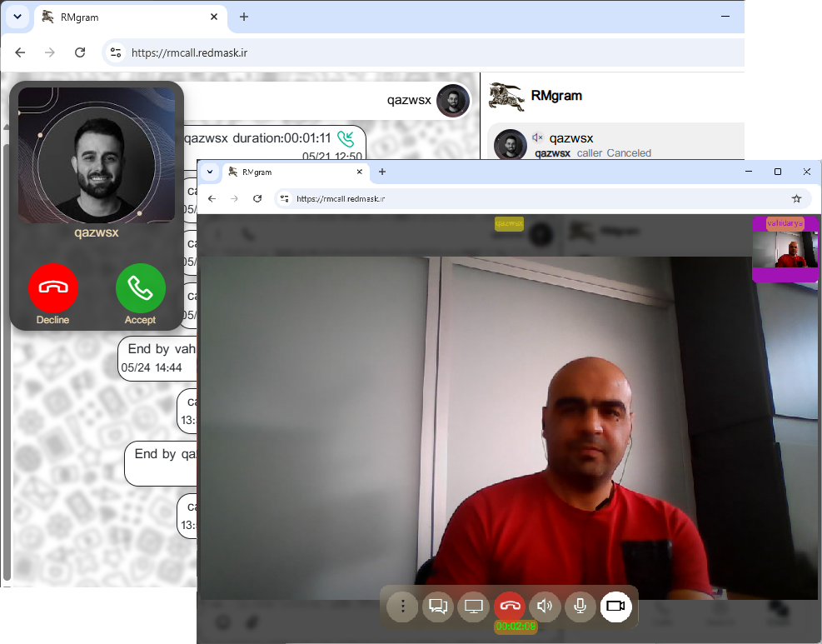Click the End by vah message 05/24 14:44
This screenshot has height=644, width=822.
point(157,358)
